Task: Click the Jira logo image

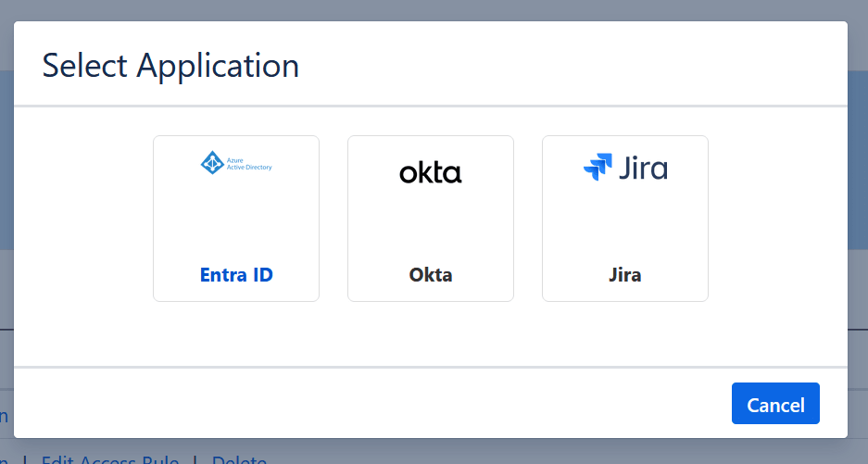Action: click(x=625, y=168)
